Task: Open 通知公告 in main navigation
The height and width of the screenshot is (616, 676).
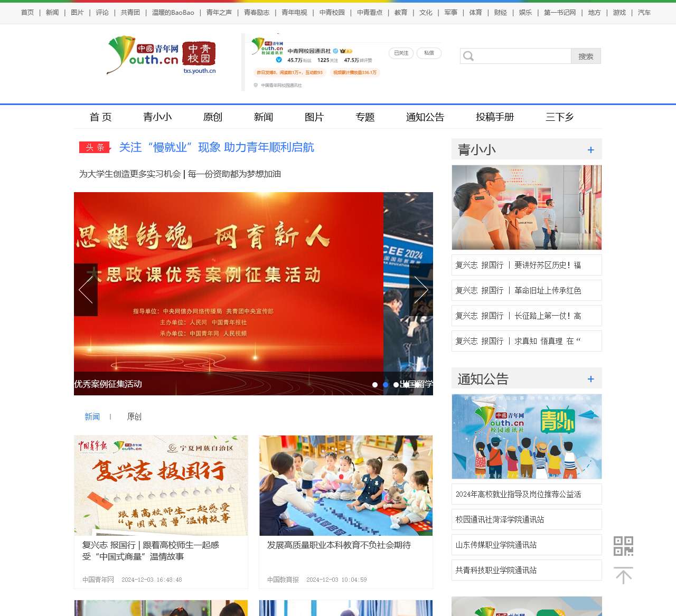Action: [425, 117]
